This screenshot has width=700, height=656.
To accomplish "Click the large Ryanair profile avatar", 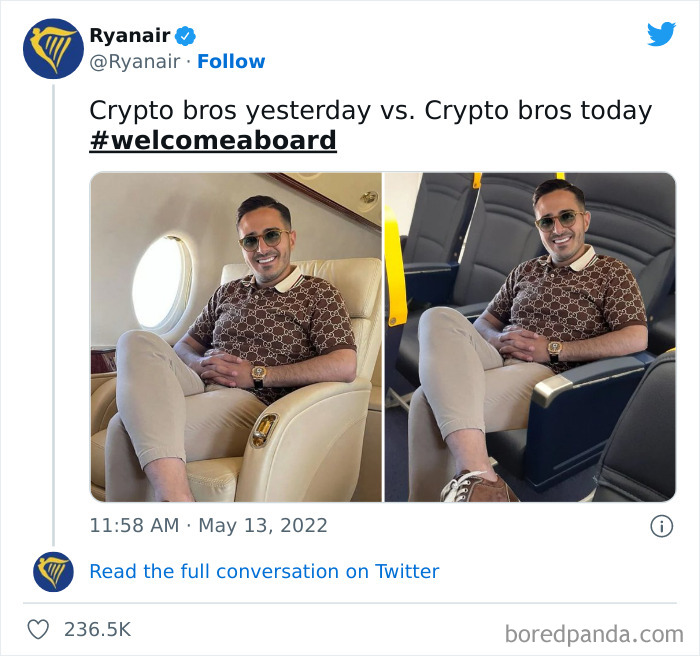I will click(53, 48).
